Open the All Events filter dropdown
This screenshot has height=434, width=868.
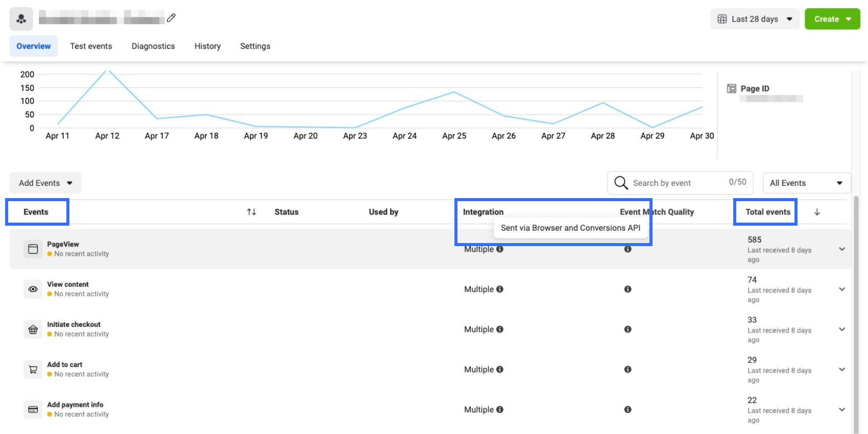[x=806, y=183]
